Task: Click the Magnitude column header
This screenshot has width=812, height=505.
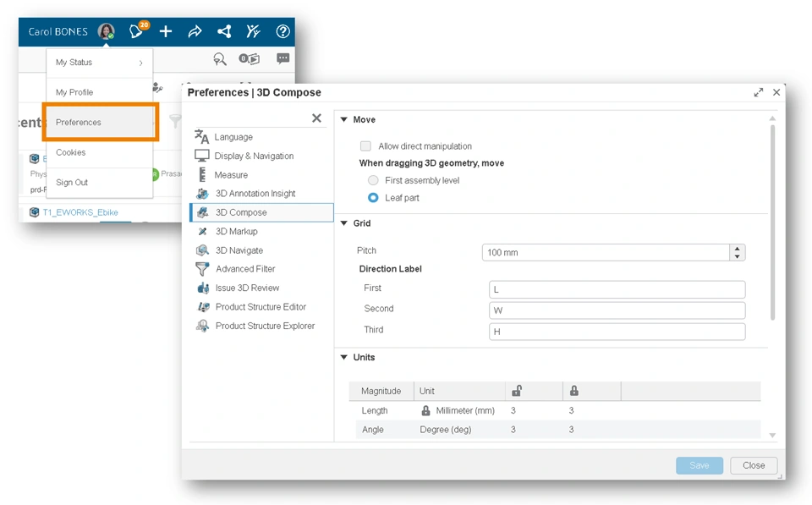Action: pyautogui.click(x=381, y=391)
